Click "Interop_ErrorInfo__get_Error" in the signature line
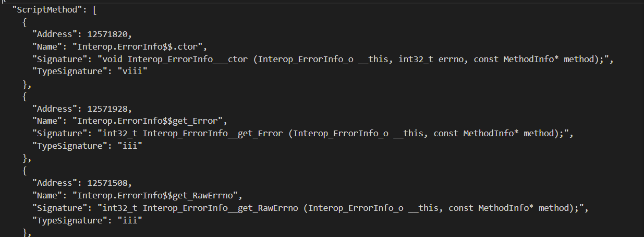This screenshot has width=644, height=237. coord(213,134)
